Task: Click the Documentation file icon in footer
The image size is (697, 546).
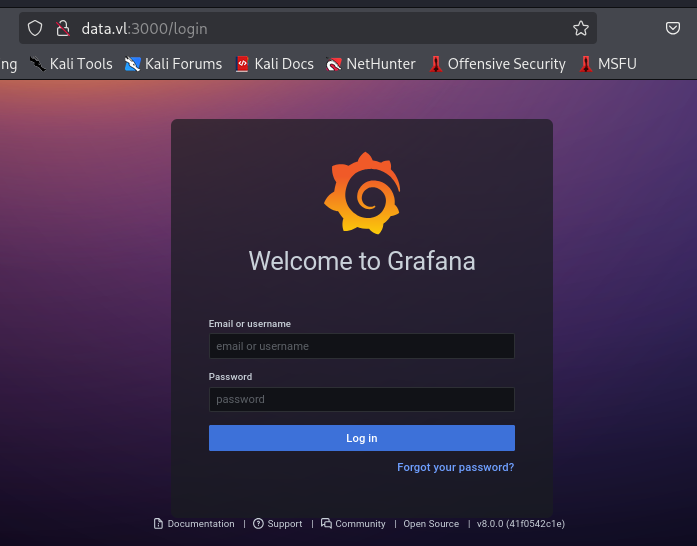Action: tap(158, 524)
